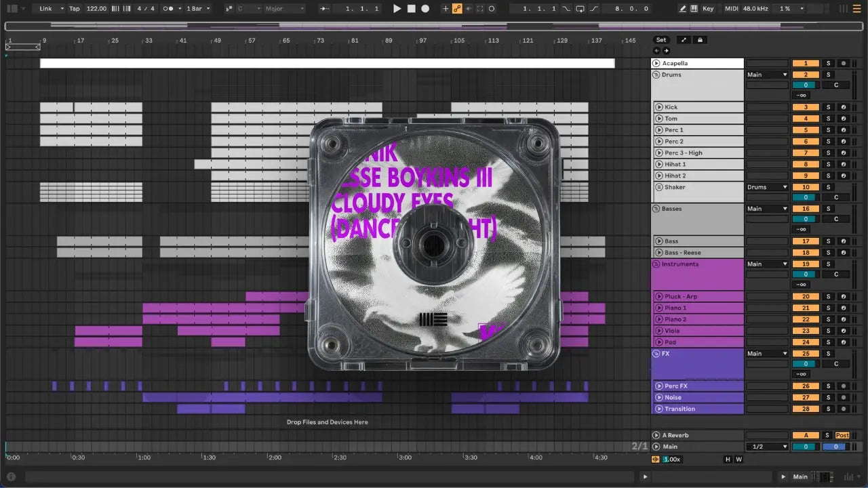
Task: Adjust the Drums group pan control
Action: point(836,85)
